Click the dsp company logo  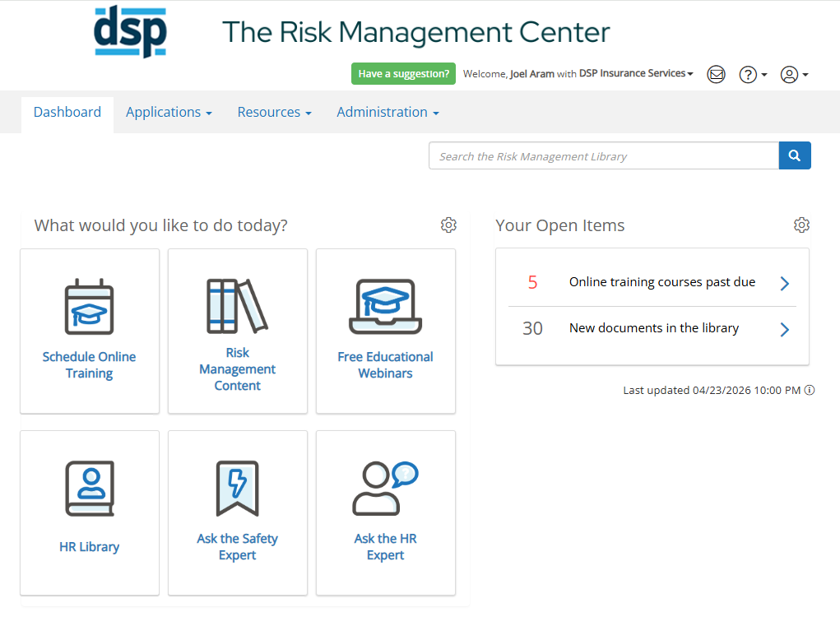(132, 31)
